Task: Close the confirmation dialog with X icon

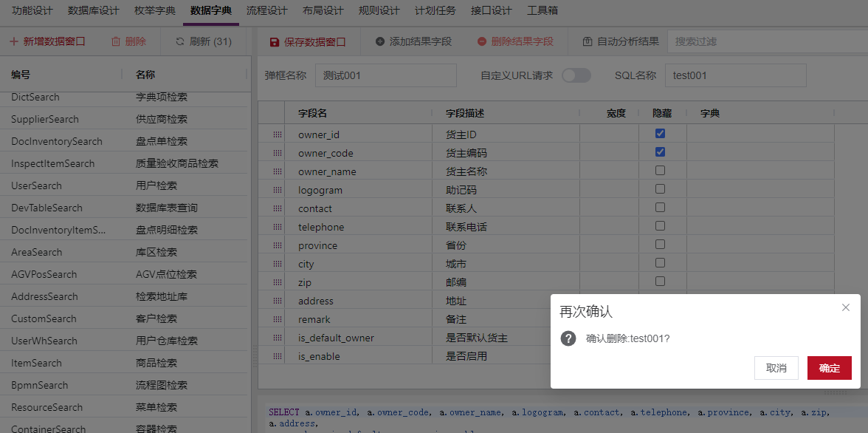Action: point(846,307)
